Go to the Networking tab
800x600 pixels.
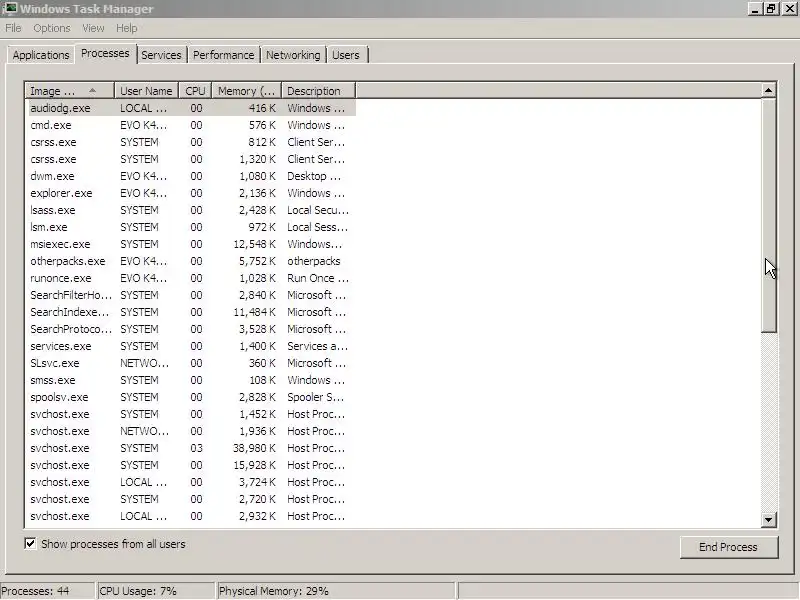tap(293, 55)
